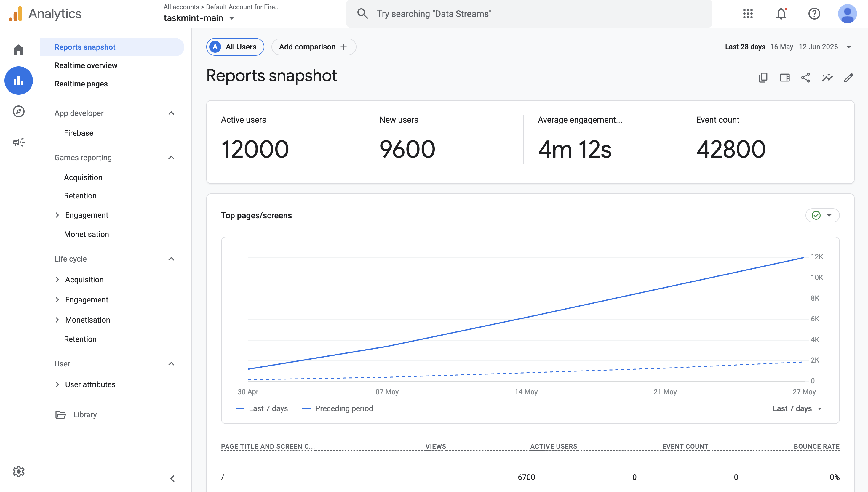Open the Home icon in left rail
This screenshot has height=492, width=868.
point(19,50)
